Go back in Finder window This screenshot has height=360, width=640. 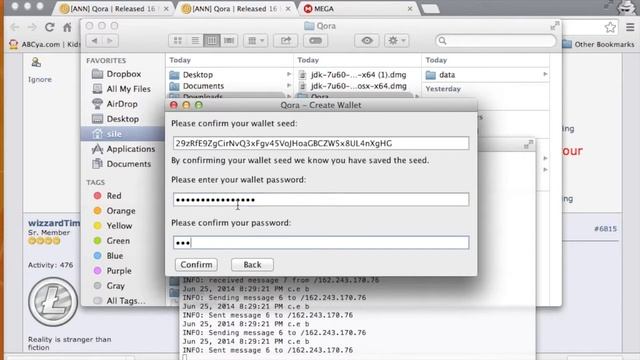[x=94, y=40]
